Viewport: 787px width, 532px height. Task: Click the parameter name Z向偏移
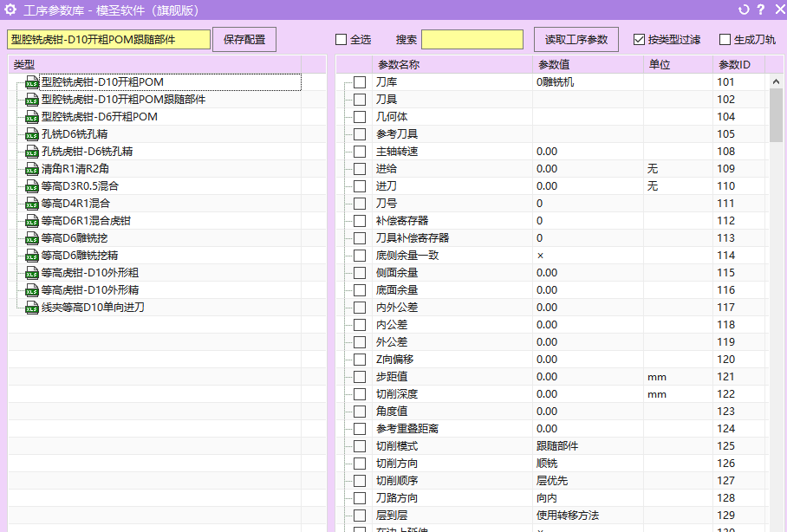pyautogui.click(x=394, y=360)
